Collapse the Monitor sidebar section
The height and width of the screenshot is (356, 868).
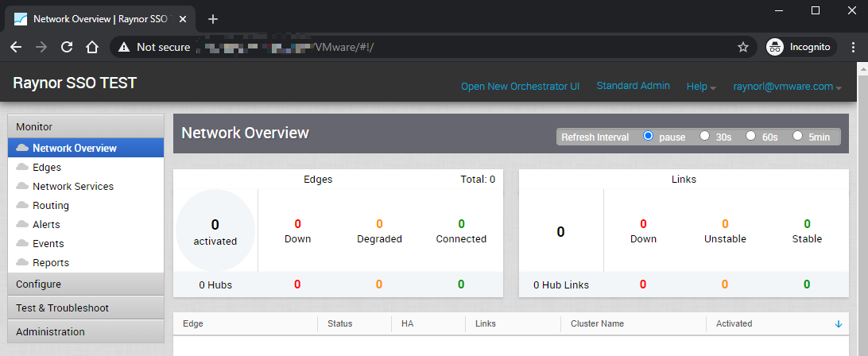click(86, 126)
